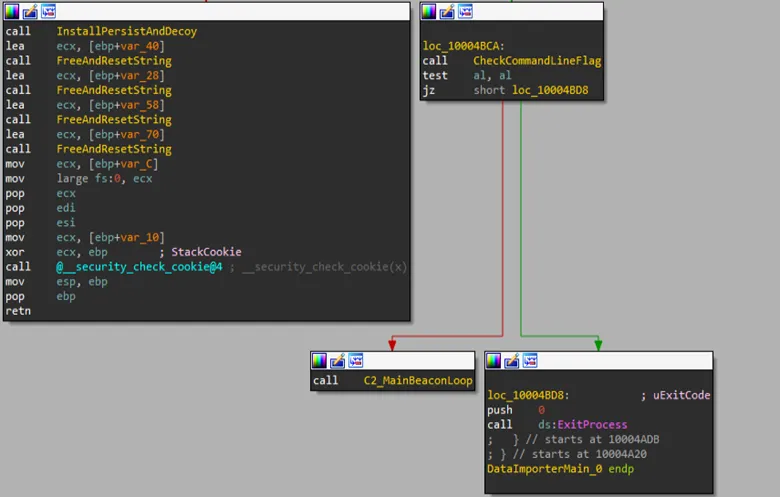Set node color for loc_10004BCA block
This screenshot has width=780, height=497.
coord(429,11)
